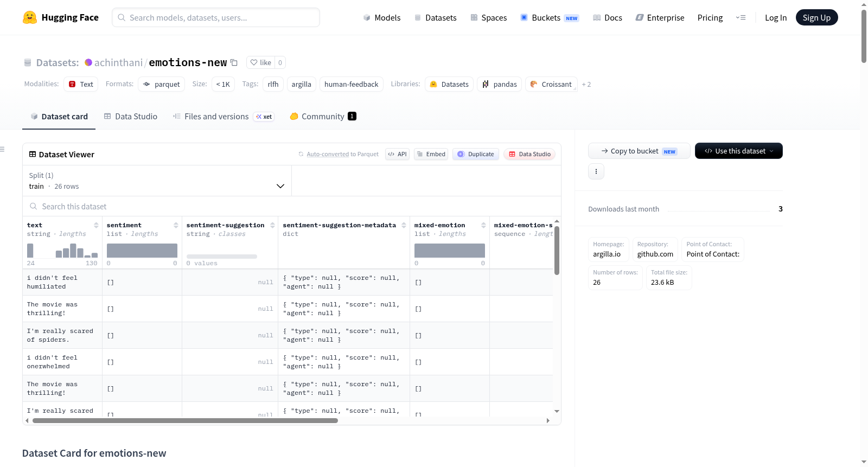
Task: Click the Croissant library tag
Action: click(x=551, y=84)
